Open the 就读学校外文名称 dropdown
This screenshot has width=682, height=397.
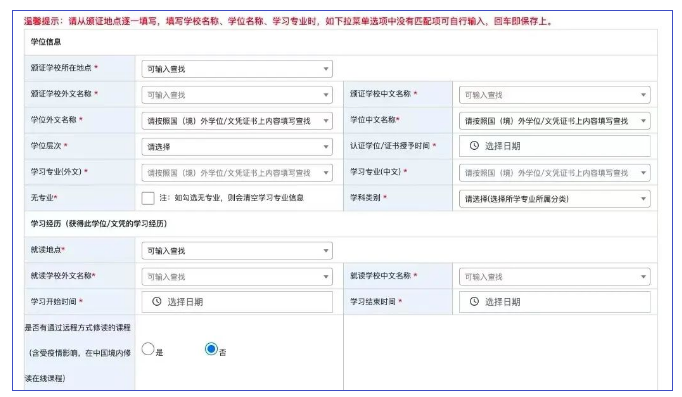pyautogui.click(x=237, y=277)
